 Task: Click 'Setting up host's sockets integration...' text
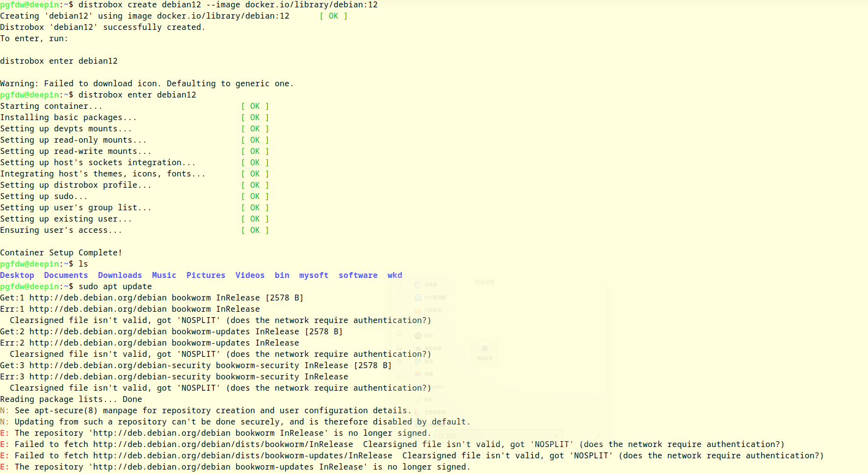tap(98, 163)
